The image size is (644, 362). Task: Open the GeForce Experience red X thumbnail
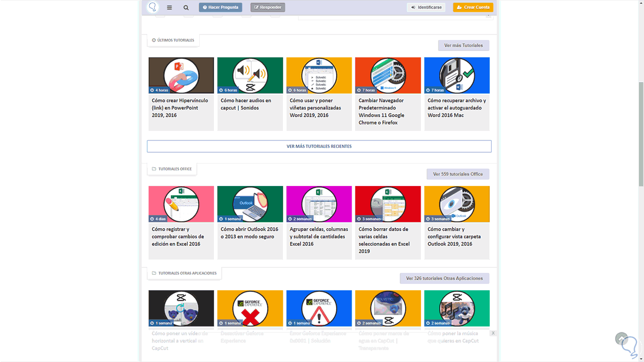pyautogui.click(x=250, y=308)
